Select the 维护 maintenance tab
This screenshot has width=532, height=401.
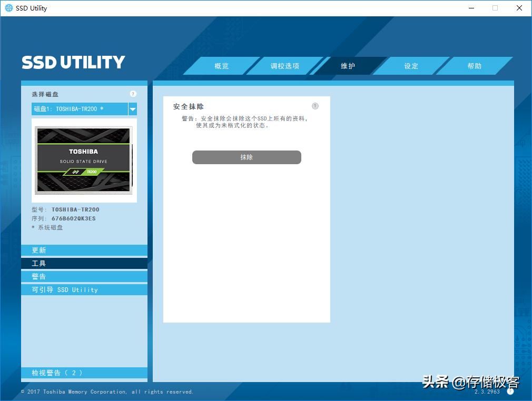pyautogui.click(x=348, y=66)
